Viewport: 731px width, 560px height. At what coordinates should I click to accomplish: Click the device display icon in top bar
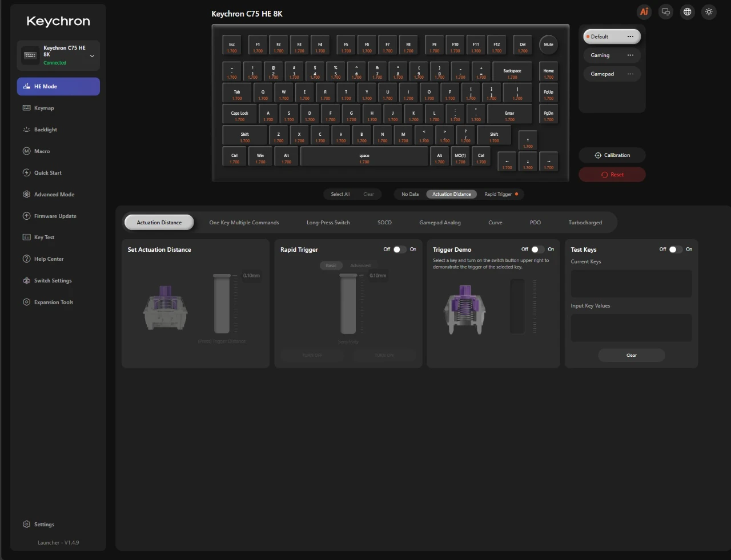point(666,11)
